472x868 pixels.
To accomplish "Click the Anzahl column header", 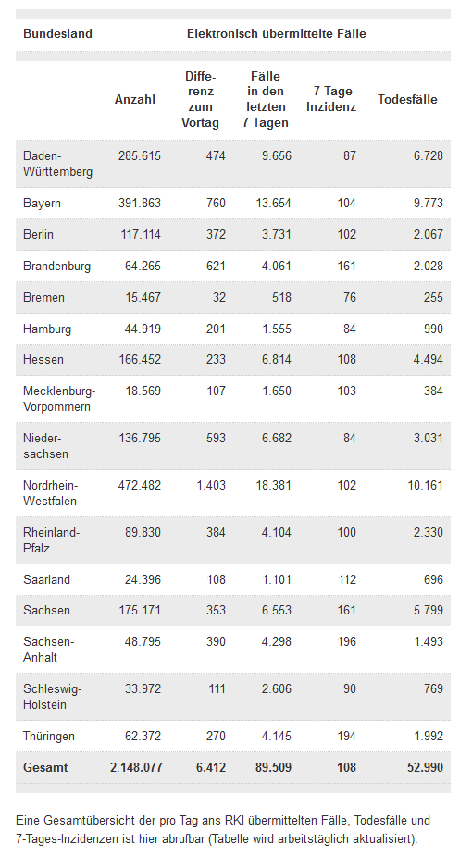I will 135,100.
